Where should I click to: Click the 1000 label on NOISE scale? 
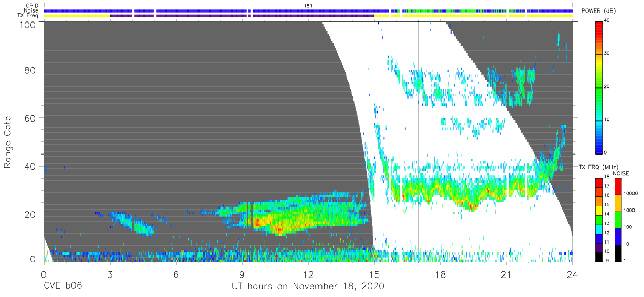[630, 210]
